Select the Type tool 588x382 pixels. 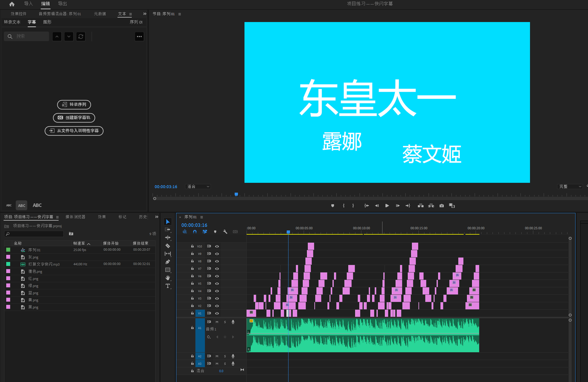click(168, 286)
